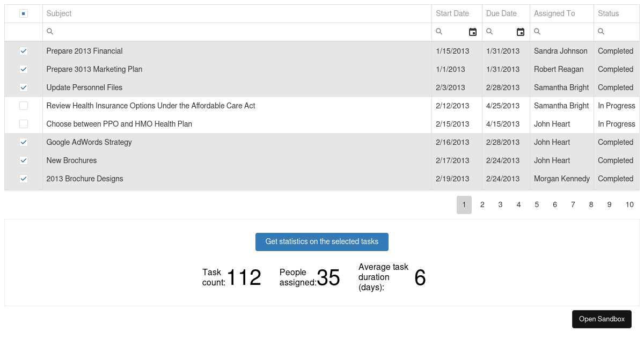Go to page 2 of the grid
The image size is (644, 338).
pyautogui.click(x=482, y=205)
